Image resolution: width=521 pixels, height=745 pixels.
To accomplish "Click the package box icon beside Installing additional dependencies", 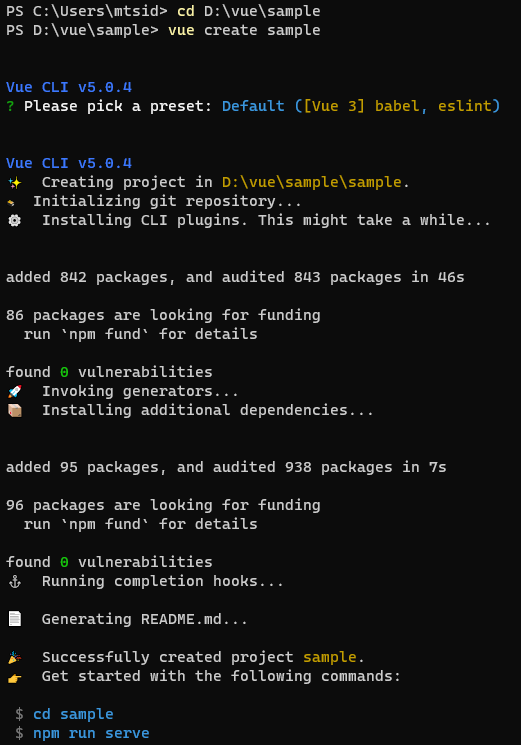I will coord(15,411).
